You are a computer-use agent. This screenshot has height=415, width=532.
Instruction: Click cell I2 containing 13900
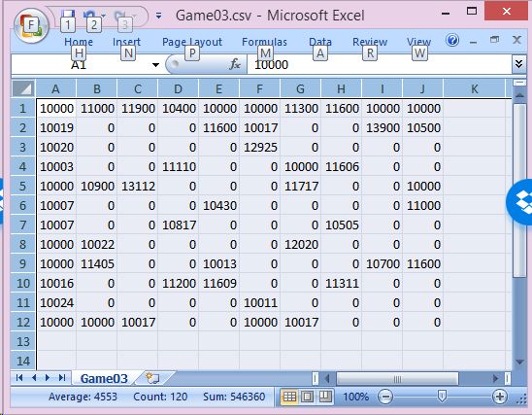(382, 127)
